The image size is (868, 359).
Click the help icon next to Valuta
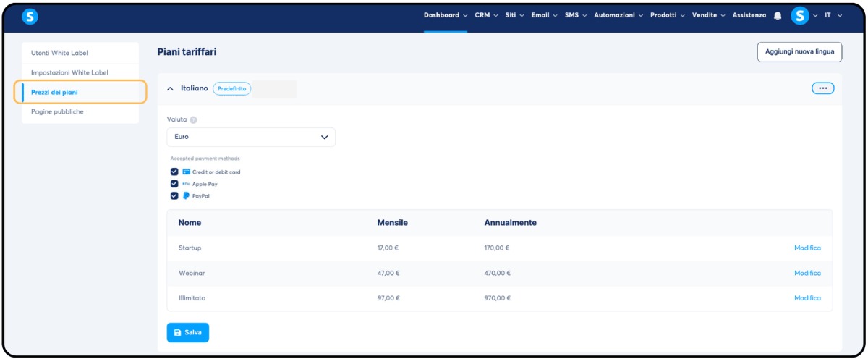193,120
